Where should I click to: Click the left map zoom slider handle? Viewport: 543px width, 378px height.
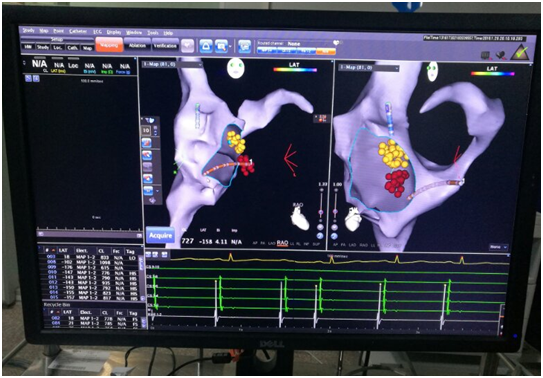(x=321, y=212)
